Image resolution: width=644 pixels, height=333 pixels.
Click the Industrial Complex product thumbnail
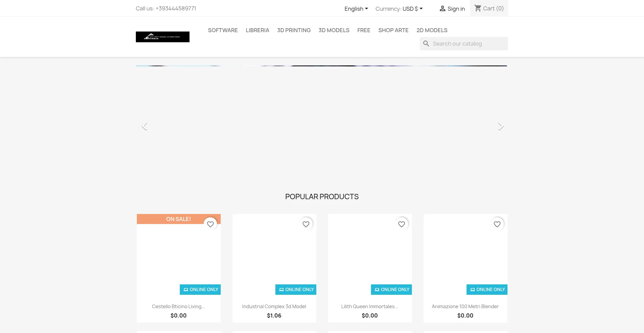[274, 256]
